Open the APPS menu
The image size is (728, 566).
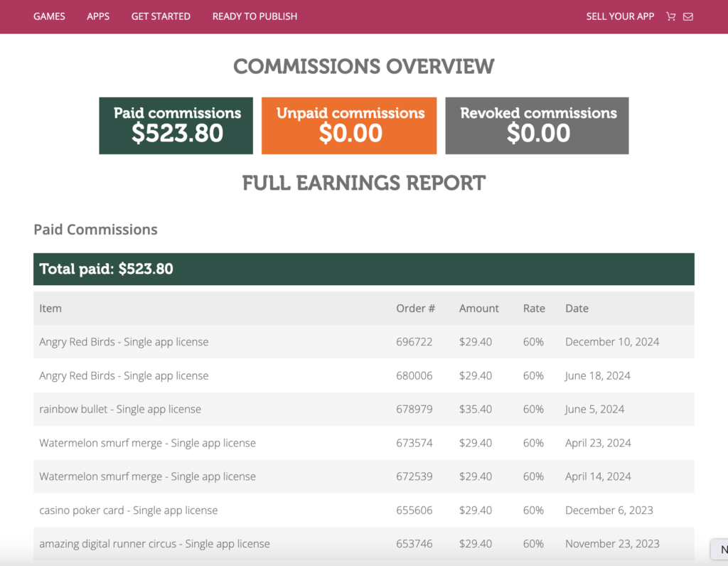click(x=98, y=16)
